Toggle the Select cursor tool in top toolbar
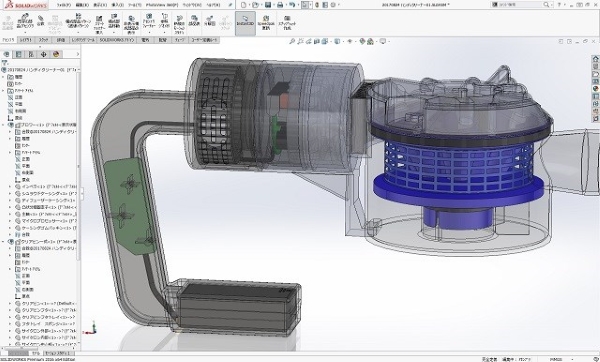 305,5
